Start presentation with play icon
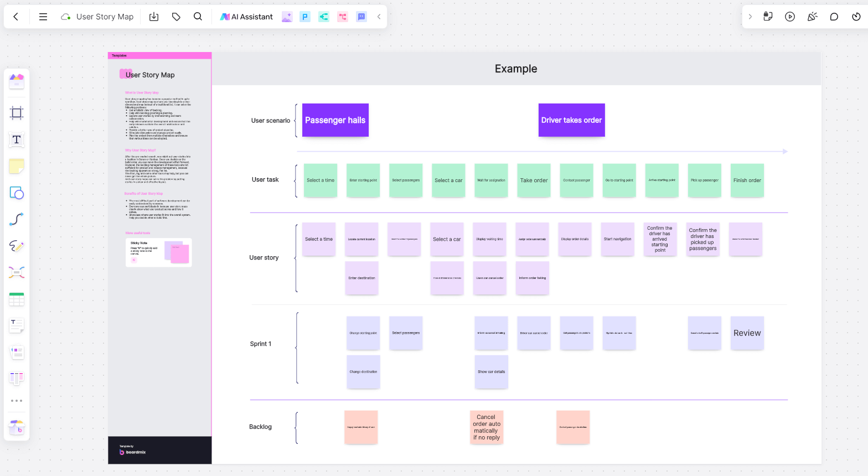The image size is (868, 476). pyautogui.click(x=790, y=17)
